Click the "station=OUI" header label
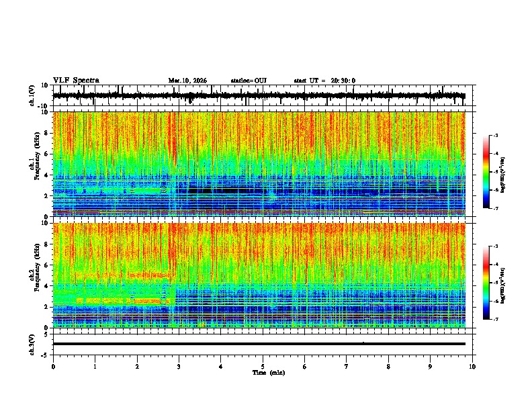The image size is (532, 411). 249,81
